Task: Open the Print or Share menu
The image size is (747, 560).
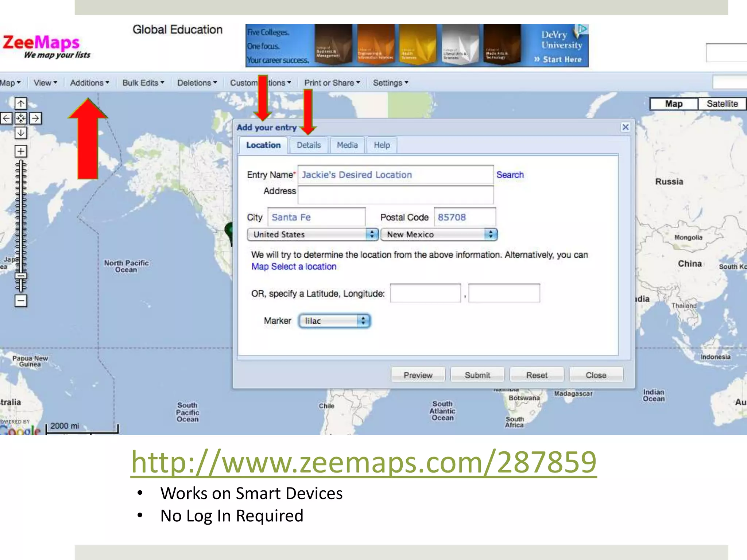Action: (332, 83)
